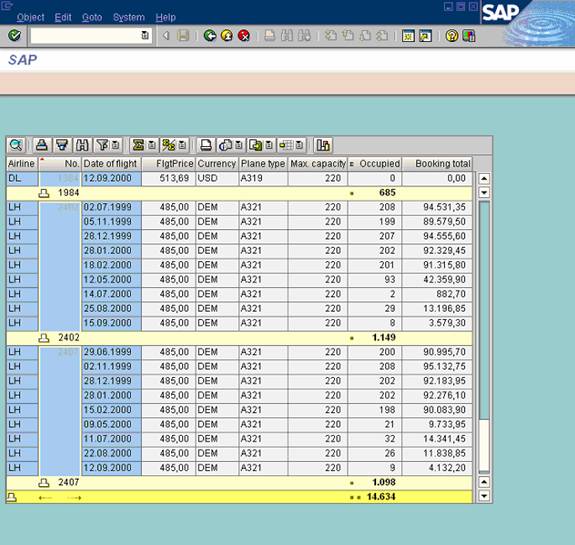Open the Subtotals dropdown arrow
The image size is (575, 545).
pyautogui.click(x=182, y=145)
